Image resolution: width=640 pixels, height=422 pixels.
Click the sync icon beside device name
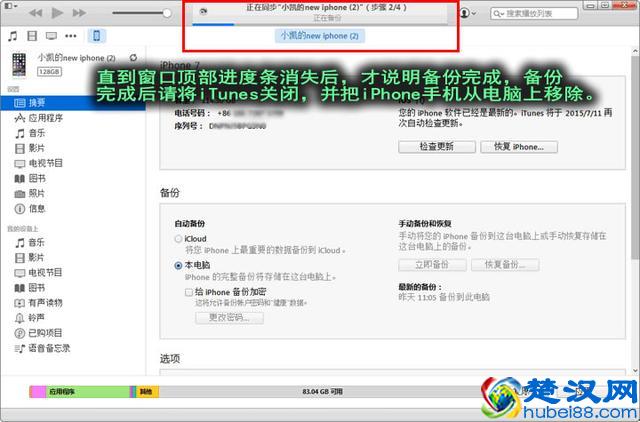coord(133,58)
